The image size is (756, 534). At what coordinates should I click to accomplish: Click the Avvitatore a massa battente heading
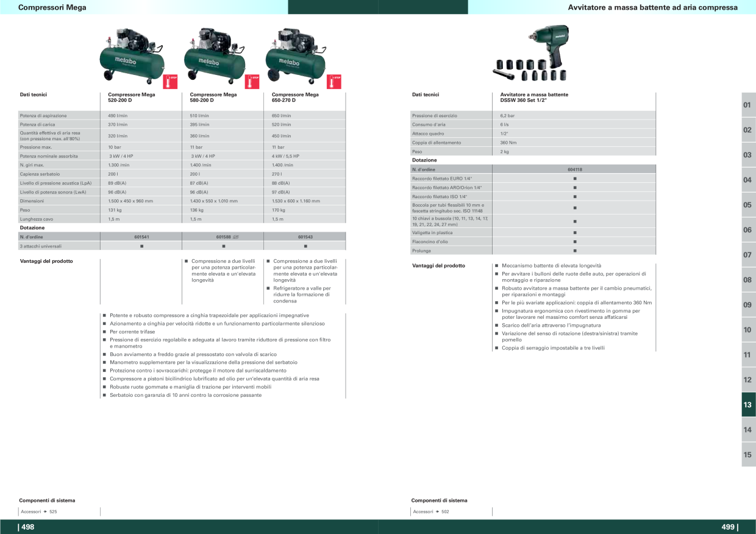[x=652, y=7]
